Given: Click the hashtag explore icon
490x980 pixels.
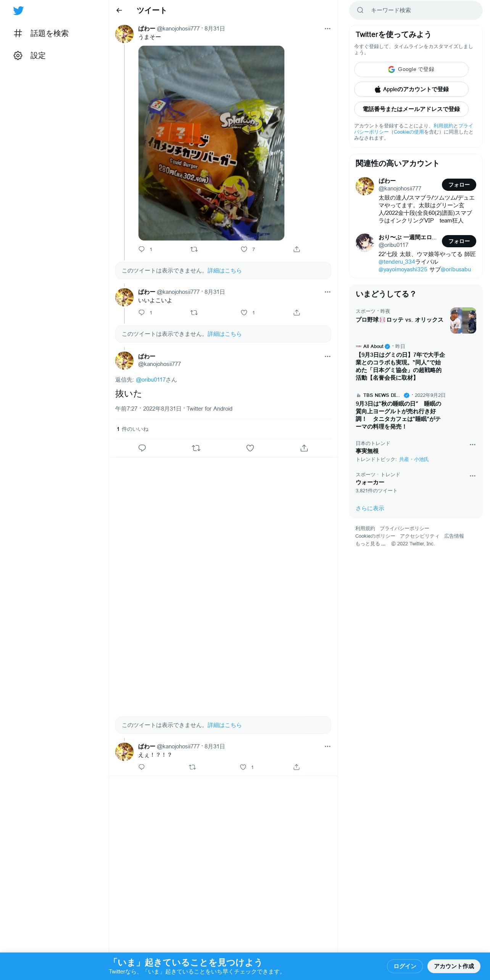Looking at the screenshot, I should 18,33.
